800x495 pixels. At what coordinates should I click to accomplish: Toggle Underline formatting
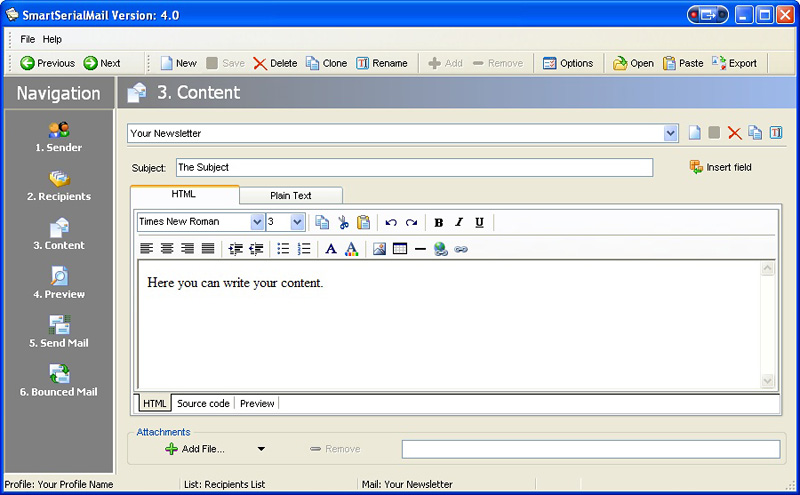(479, 222)
